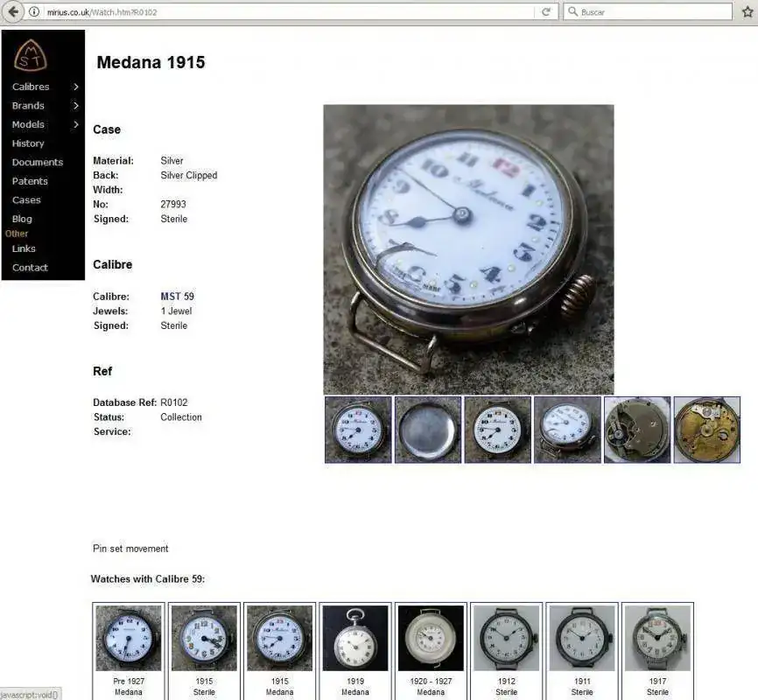Expand the Calibres menu arrow
Viewport: 758px width, 700px height.
76,87
